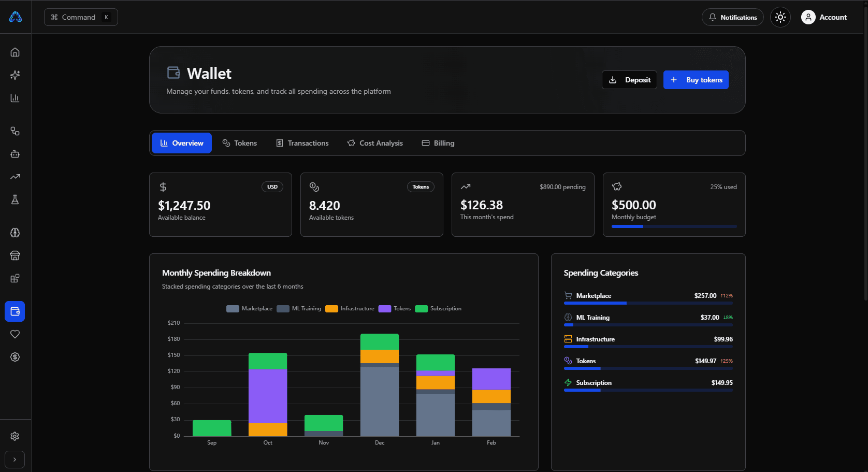Click the green segment of Nov bar
This screenshot has height=472, width=868.
[324, 423]
